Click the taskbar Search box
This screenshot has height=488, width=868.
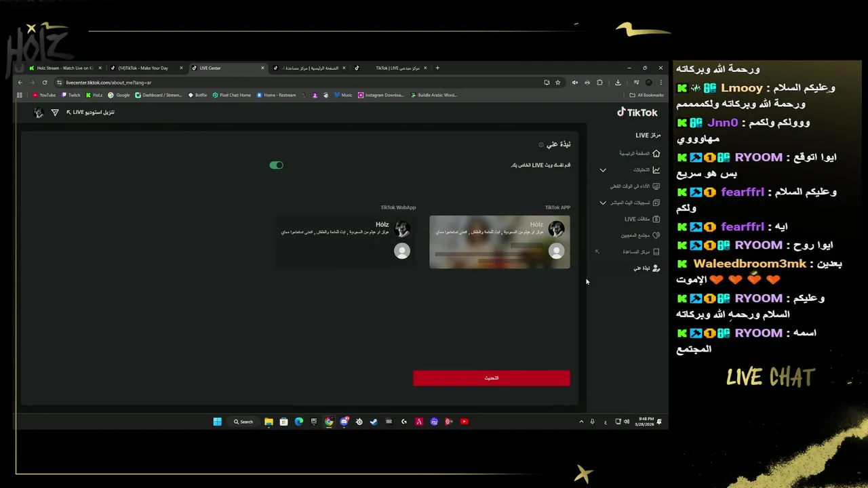tap(243, 422)
